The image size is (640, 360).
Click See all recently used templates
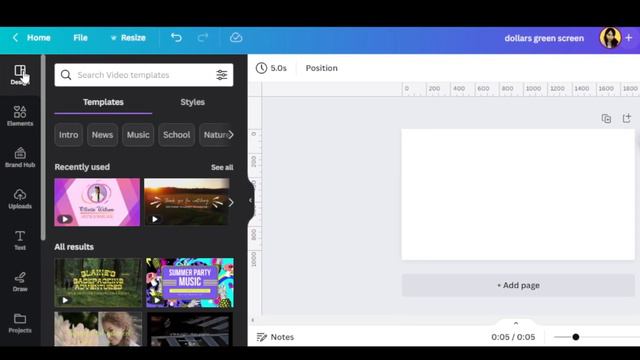222,167
